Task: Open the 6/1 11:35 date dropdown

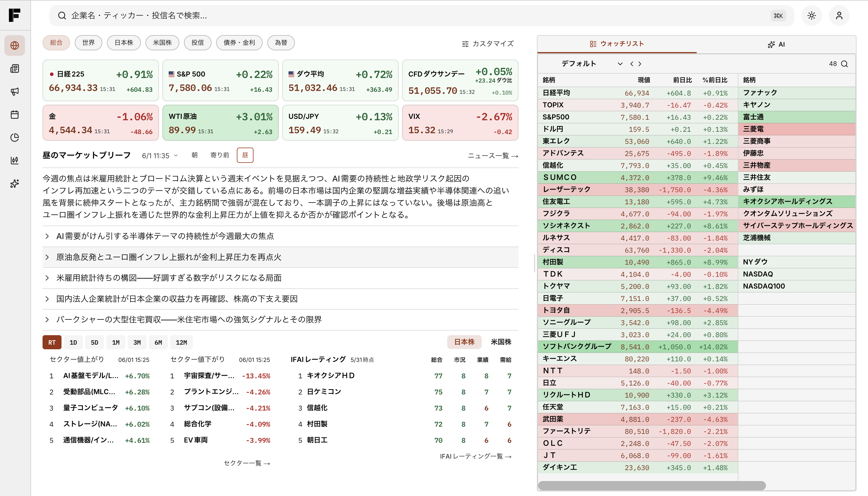Action: [160, 156]
